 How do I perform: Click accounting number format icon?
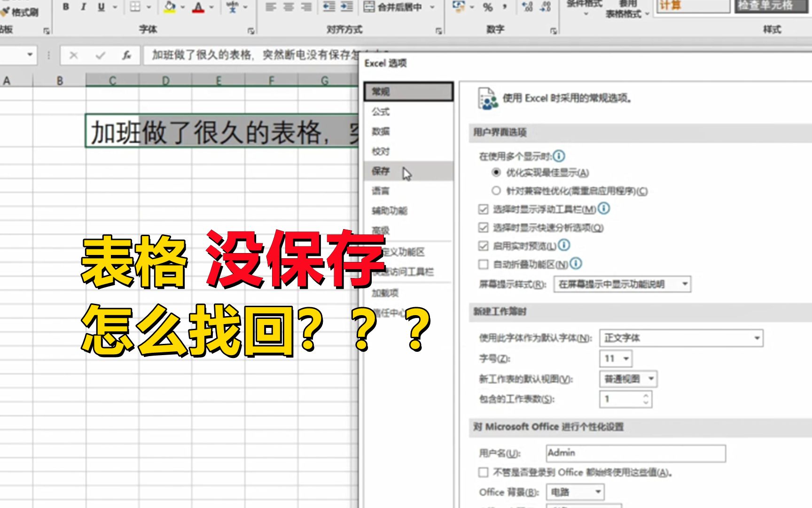(458, 7)
